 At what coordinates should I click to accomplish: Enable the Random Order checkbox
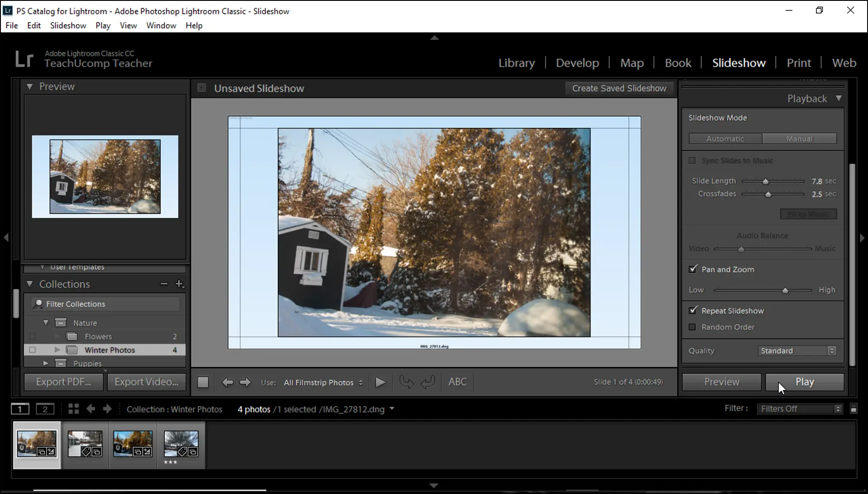click(692, 327)
